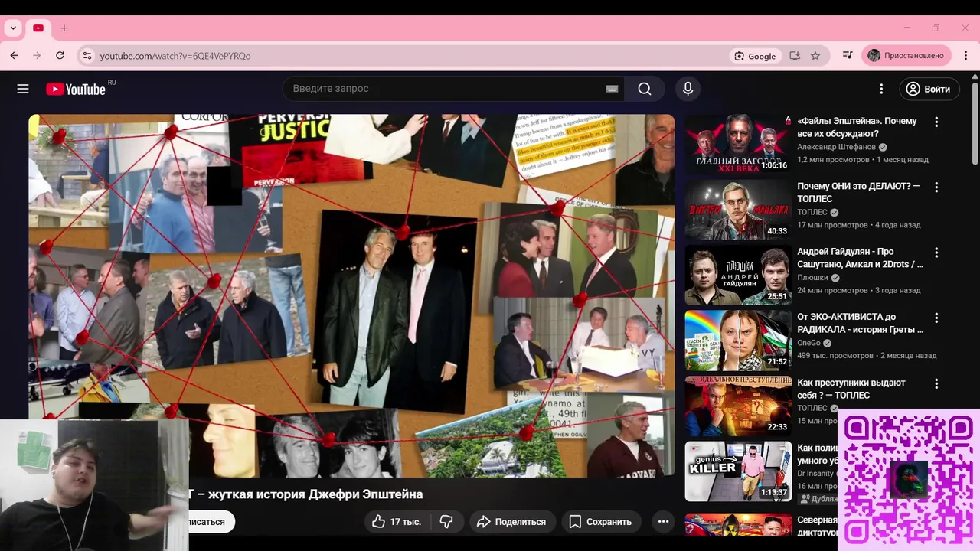Bookmark this page with the star
980x551 pixels.
(815, 56)
